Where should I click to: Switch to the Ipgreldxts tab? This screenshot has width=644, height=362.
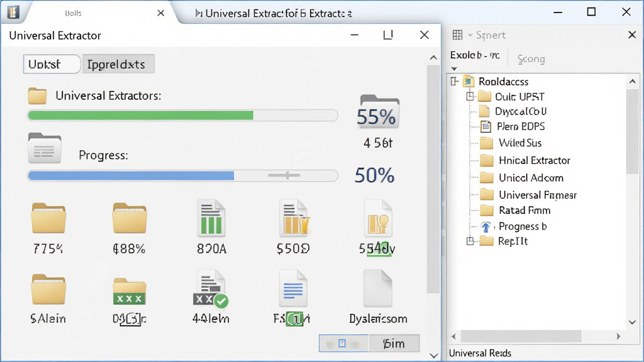118,64
